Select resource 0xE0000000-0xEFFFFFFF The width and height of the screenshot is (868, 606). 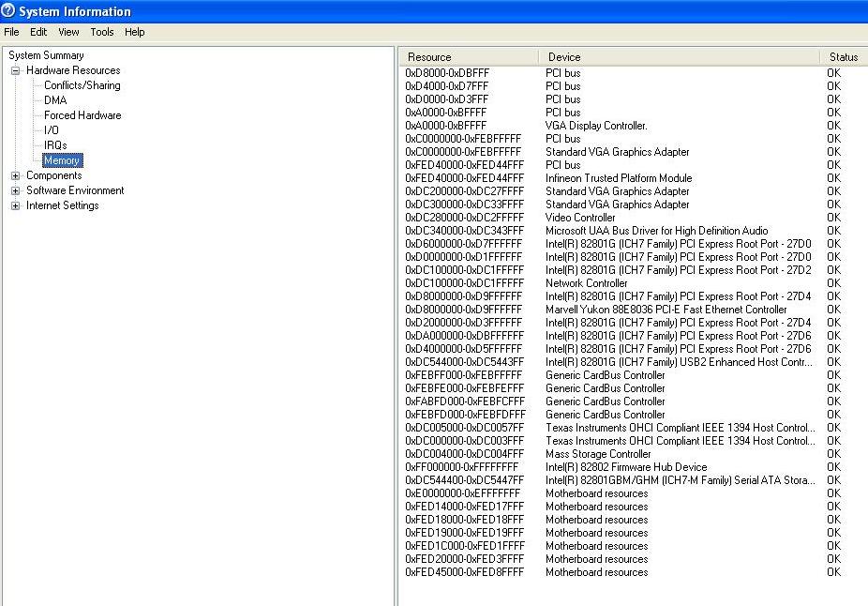[463, 493]
